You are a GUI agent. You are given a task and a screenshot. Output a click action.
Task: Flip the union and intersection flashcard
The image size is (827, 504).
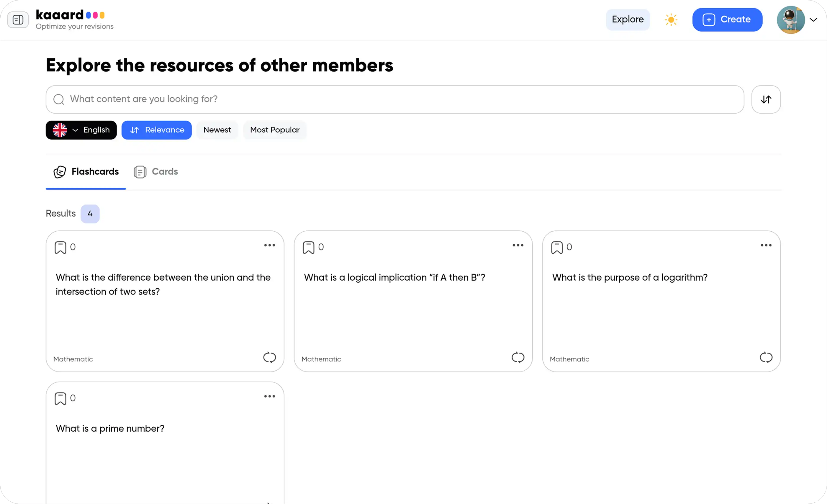click(269, 358)
